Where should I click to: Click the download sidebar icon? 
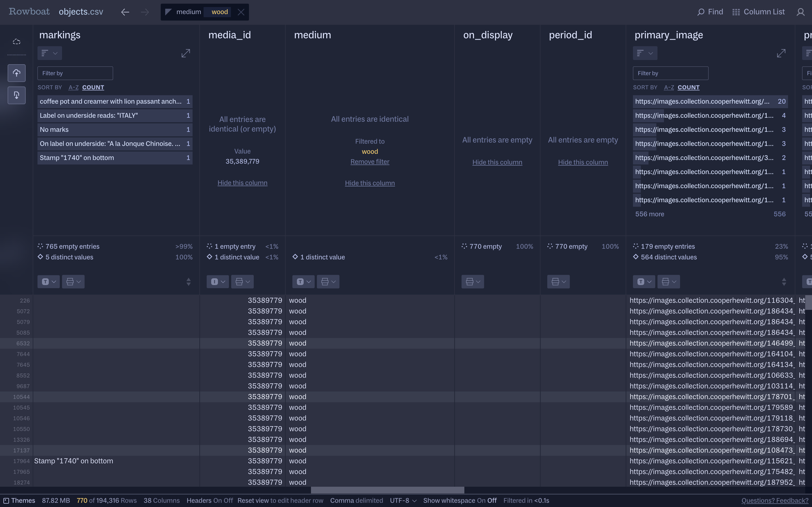pos(16,95)
